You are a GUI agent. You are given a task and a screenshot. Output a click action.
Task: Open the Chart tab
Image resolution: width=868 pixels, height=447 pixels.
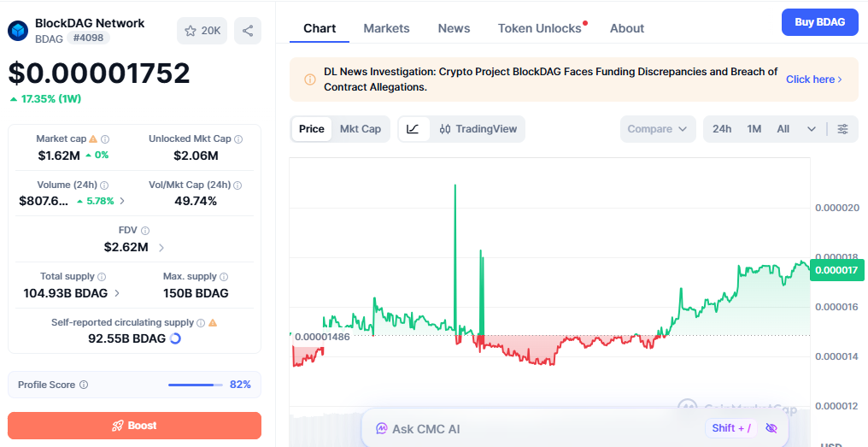(x=320, y=28)
